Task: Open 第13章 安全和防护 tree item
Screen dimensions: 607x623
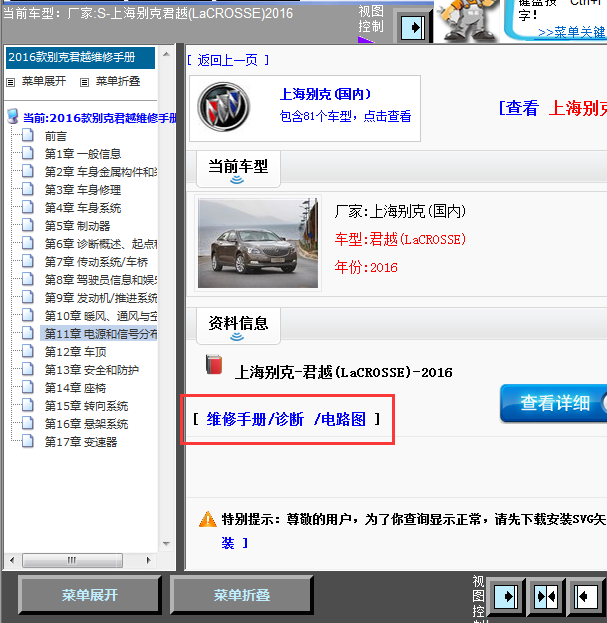Action: click(x=92, y=370)
